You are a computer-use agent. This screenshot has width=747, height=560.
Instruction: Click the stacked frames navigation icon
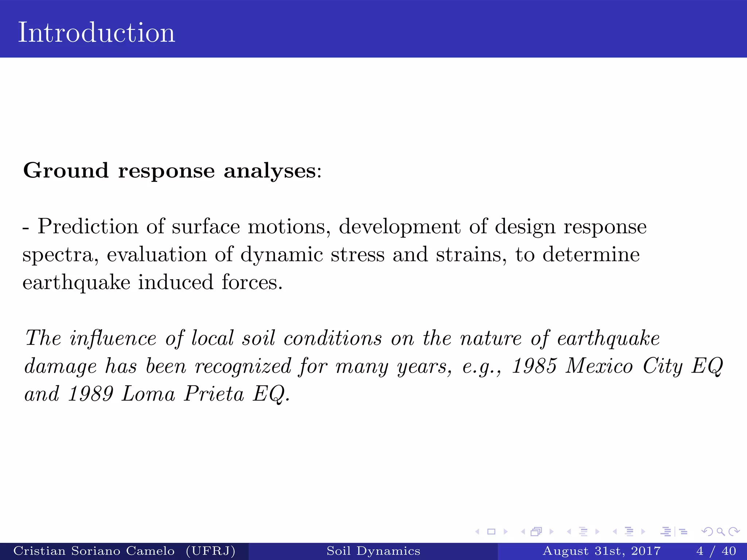tap(537, 532)
